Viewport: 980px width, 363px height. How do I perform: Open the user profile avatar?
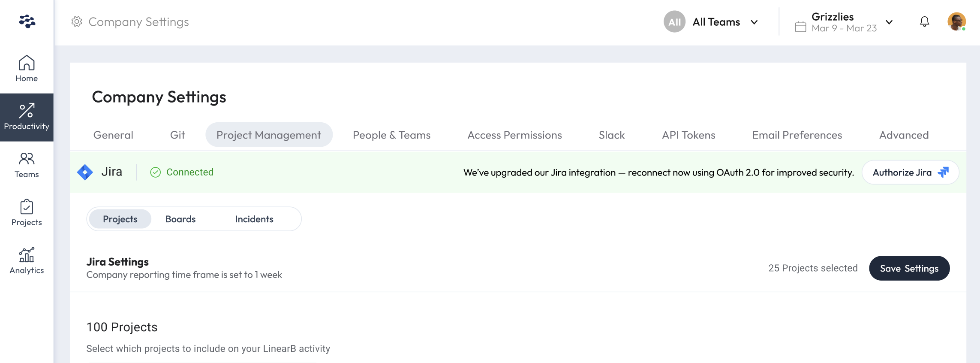point(956,21)
